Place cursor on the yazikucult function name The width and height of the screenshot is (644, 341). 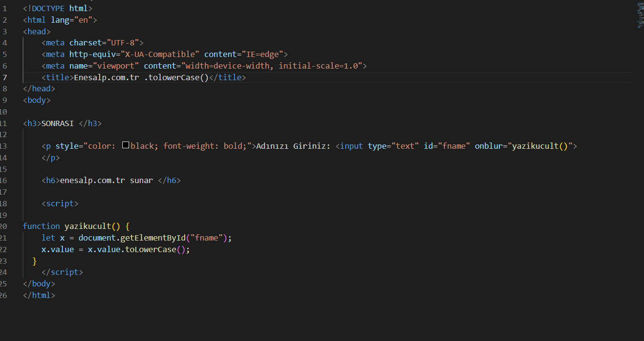coord(89,226)
